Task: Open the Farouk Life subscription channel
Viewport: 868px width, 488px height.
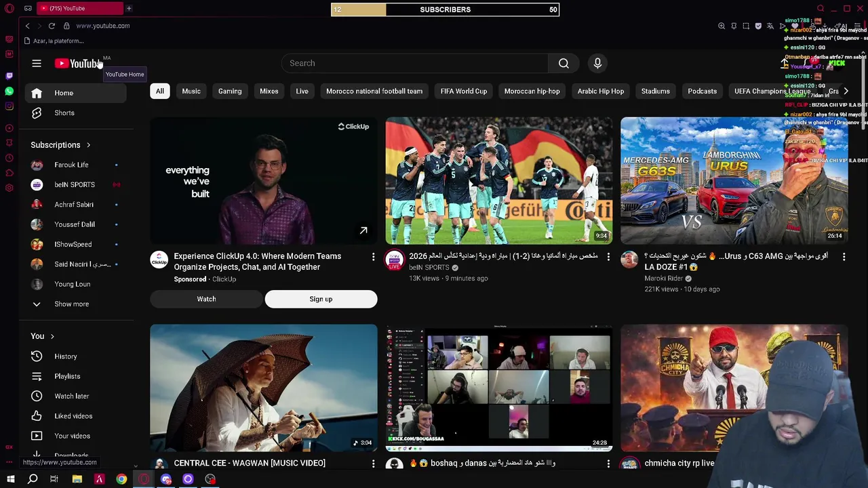Action: point(76,165)
